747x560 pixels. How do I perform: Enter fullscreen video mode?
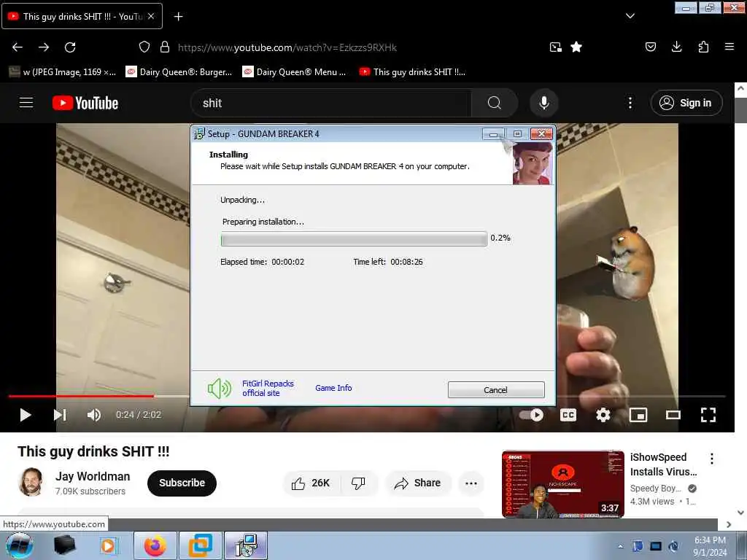[x=708, y=415]
